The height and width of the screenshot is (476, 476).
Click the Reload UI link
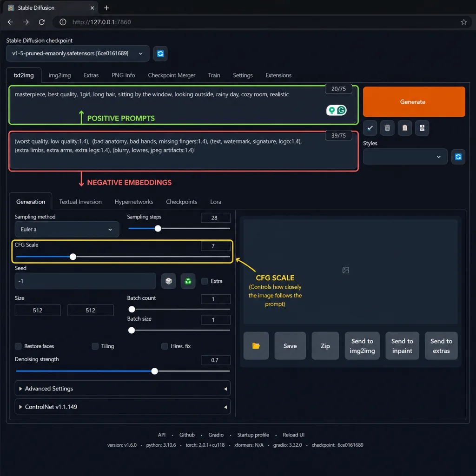[x=294, y=435]
